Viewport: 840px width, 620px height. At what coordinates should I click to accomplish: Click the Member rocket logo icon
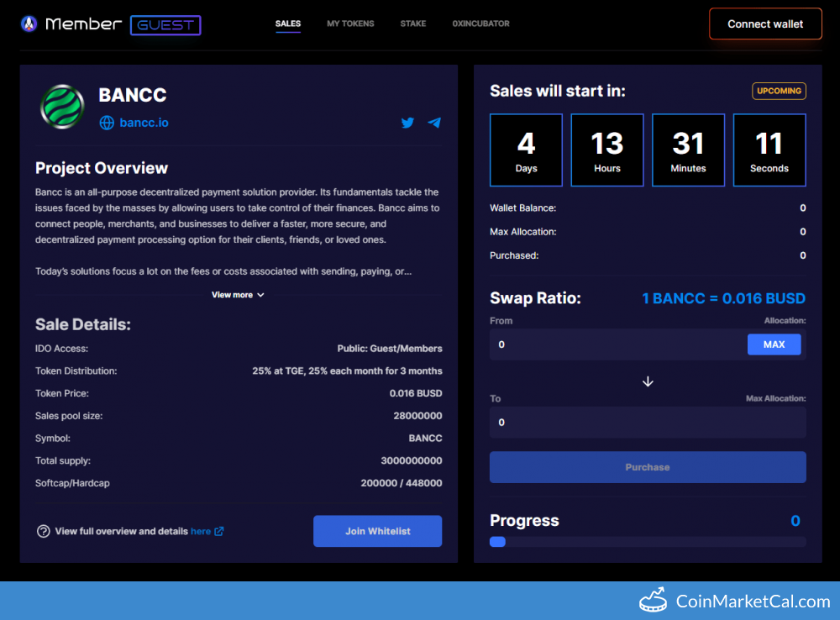point(29,24)
